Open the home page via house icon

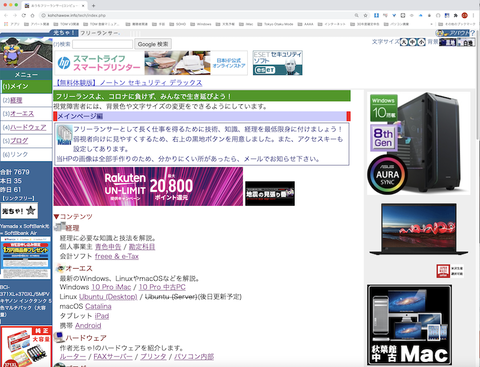click(32, 15)
